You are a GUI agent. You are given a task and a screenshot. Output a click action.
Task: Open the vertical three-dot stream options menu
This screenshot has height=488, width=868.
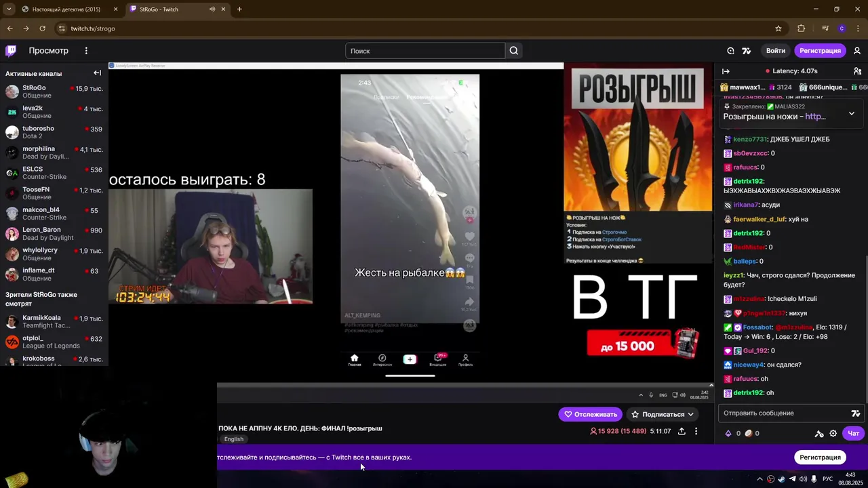tap(696, 431)
